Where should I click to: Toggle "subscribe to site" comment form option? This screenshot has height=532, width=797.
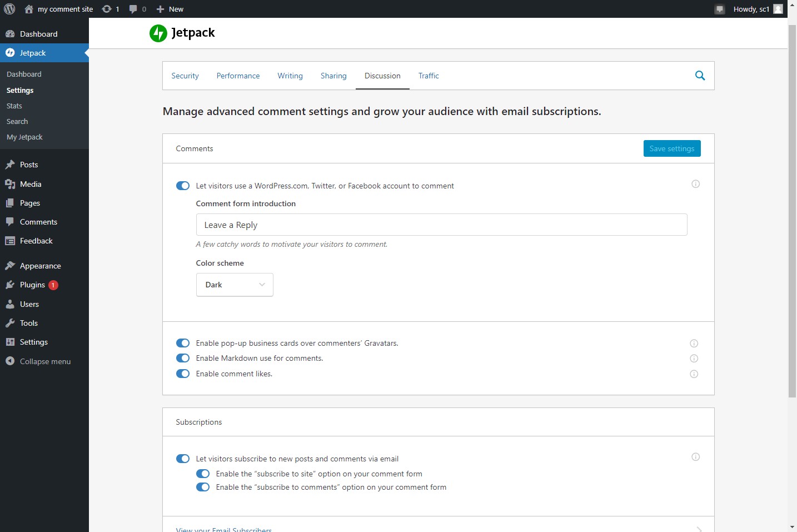[203, 474]
